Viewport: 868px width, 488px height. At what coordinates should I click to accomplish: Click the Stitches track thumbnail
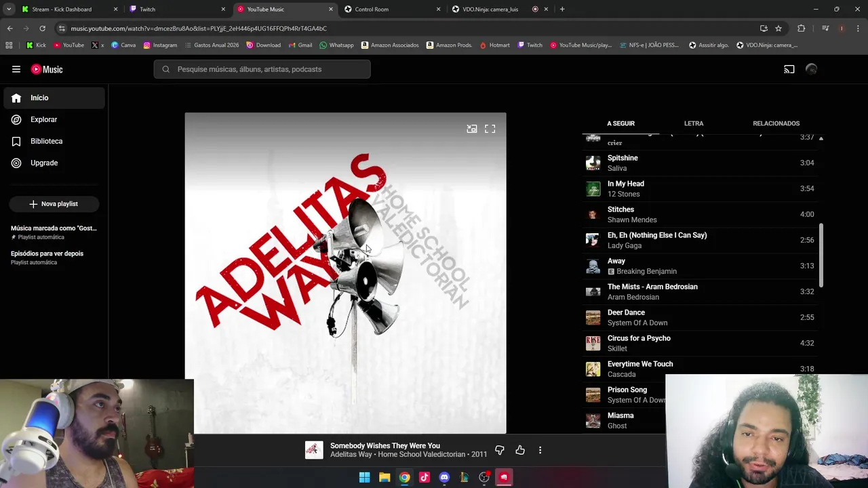point(593,214)
